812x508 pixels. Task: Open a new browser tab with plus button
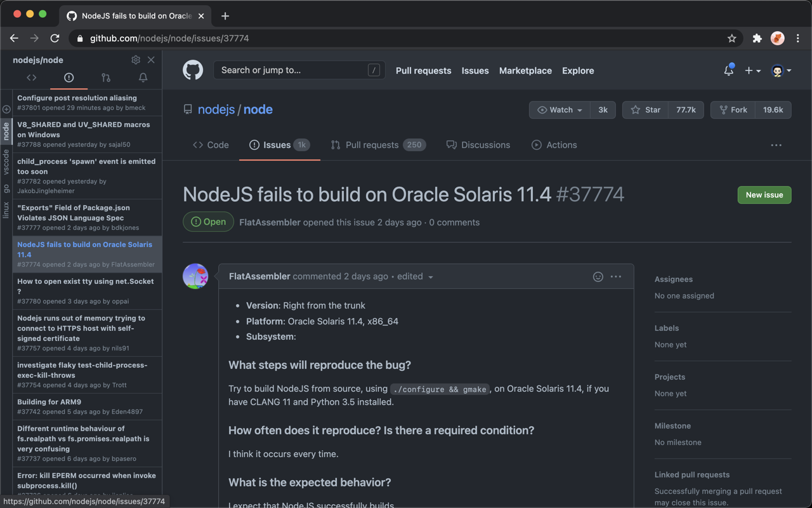[225, 16]
